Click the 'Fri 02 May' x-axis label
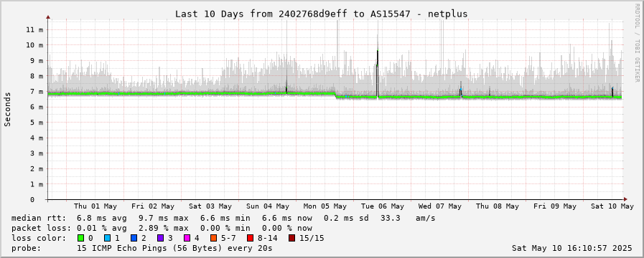 pyautogui.click(x=153, y=206)
